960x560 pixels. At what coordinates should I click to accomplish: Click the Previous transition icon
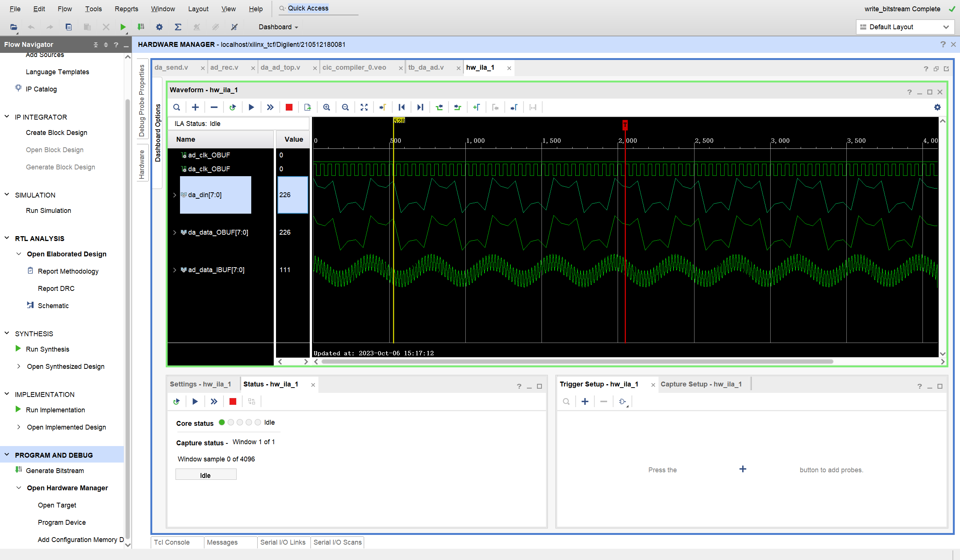tap(439, 107)
